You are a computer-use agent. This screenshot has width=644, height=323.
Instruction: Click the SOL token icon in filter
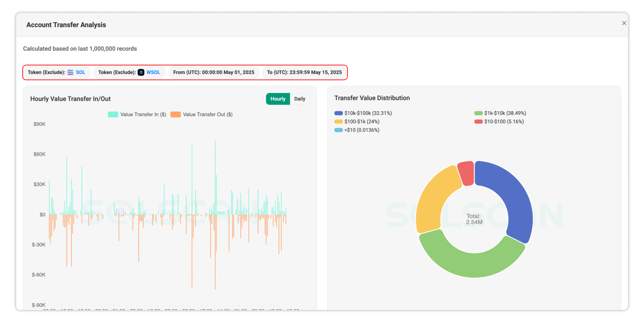pyautogui.click(x=71, y=72)
